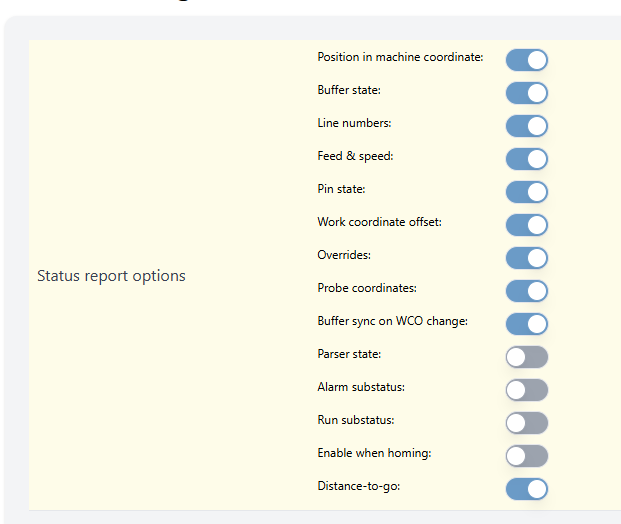This screenshot has height=524, width=621.
Task: Select the Probe coordinates label
Action: (x=366, y=288)
